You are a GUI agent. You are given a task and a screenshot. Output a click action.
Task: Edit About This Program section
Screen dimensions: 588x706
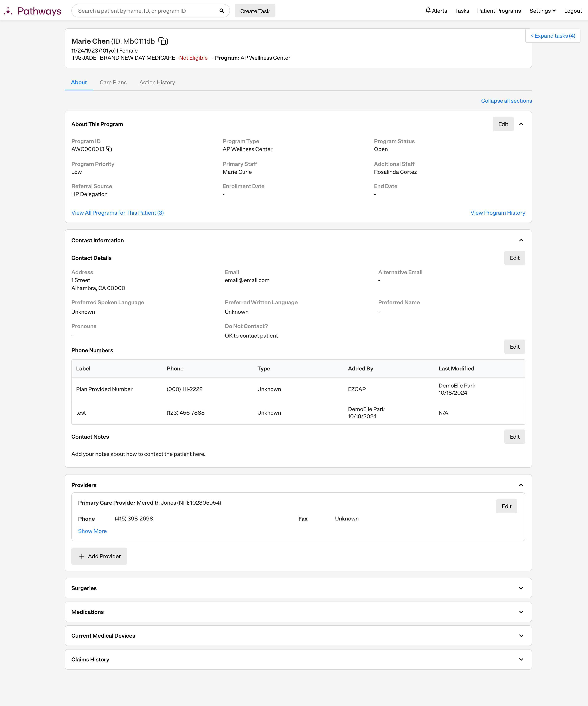[x=503, y=124]
